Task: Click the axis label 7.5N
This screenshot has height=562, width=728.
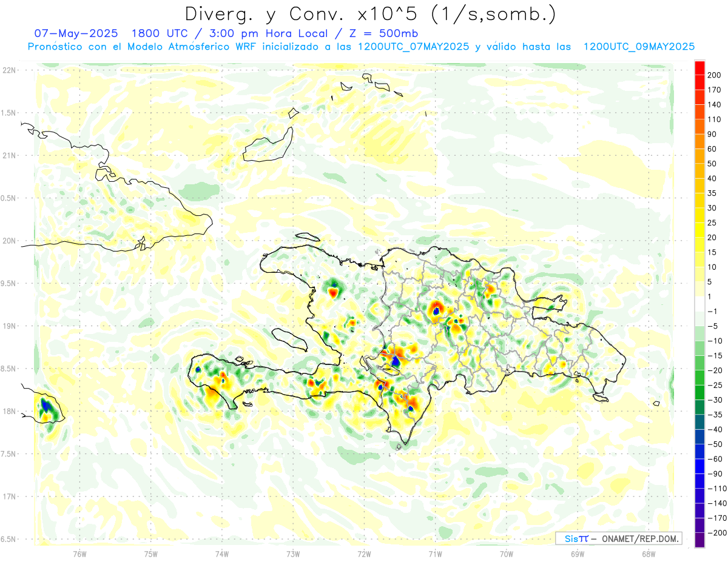Action: point(9,454)
